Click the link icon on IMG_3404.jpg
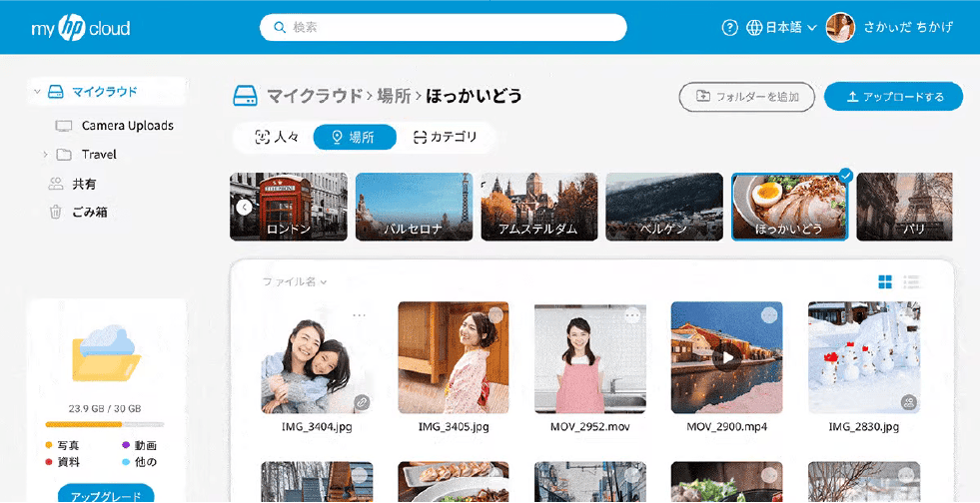Viewport: 980px width, 503px height. tap(363, 402)
